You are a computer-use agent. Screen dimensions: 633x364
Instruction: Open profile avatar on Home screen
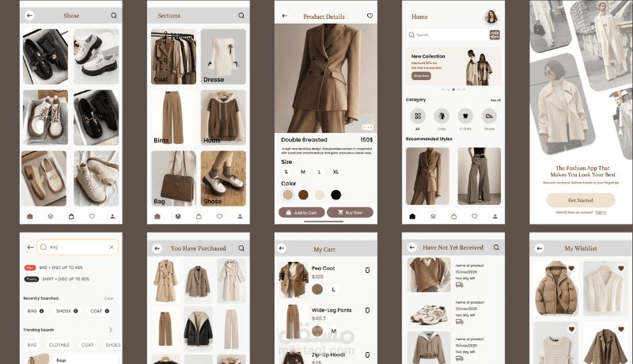(x=491, y=17)
